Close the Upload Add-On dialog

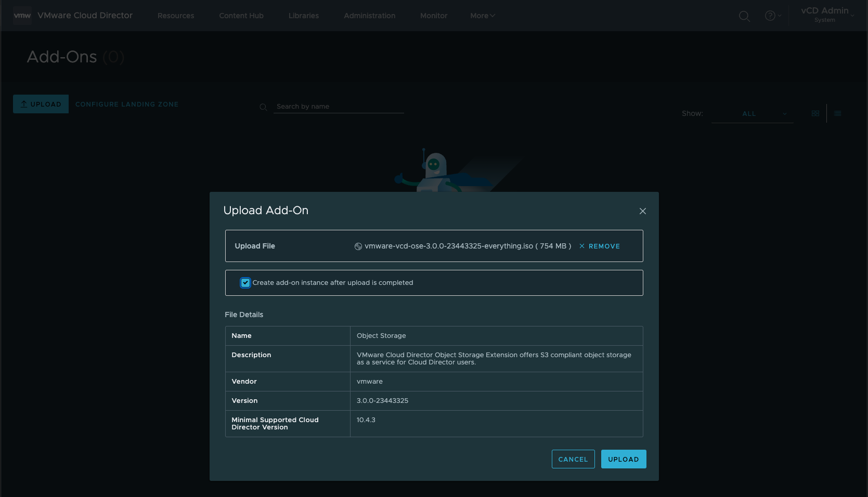(643, 211)
